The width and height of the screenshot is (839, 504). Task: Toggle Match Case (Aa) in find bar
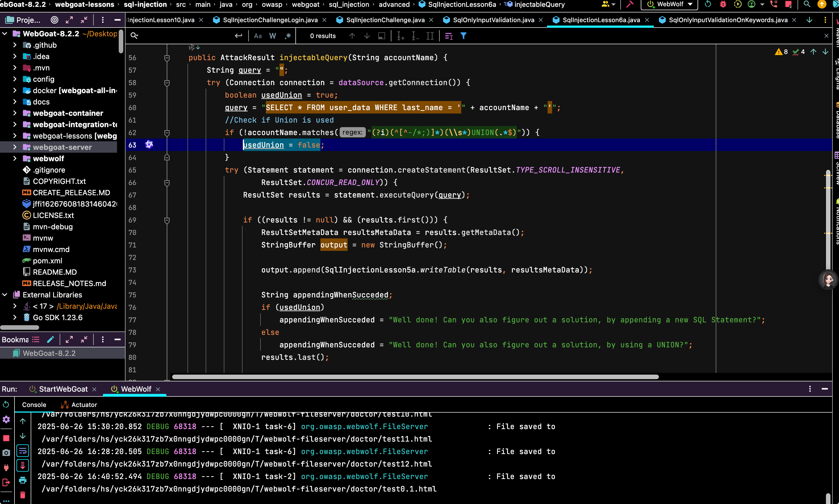coord(258,36)
